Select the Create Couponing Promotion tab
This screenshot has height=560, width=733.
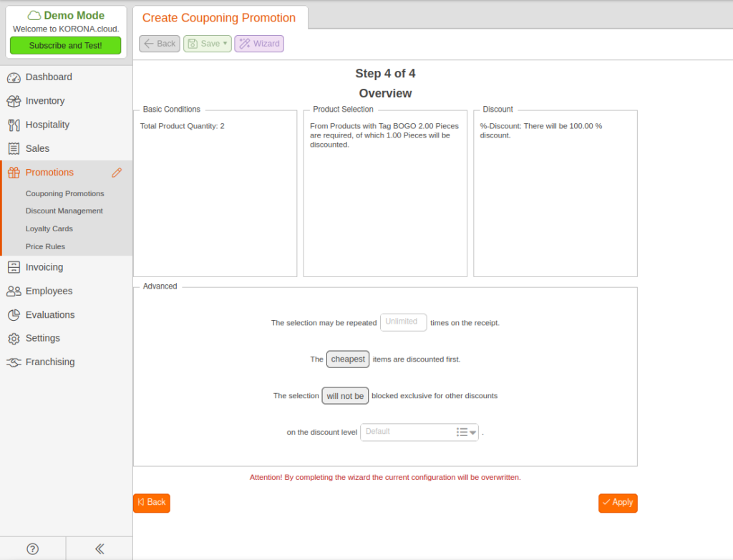pyautogui.click(x=219, y=18)
